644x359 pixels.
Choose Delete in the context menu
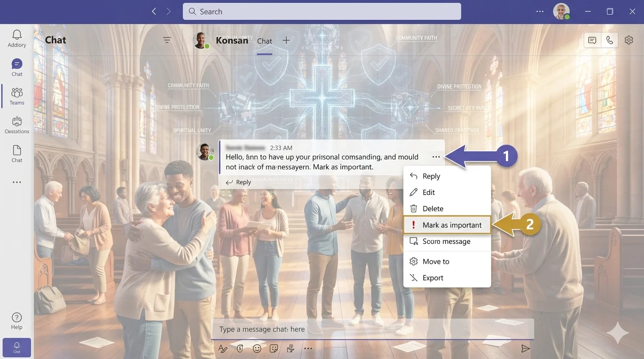pos(447,208)
